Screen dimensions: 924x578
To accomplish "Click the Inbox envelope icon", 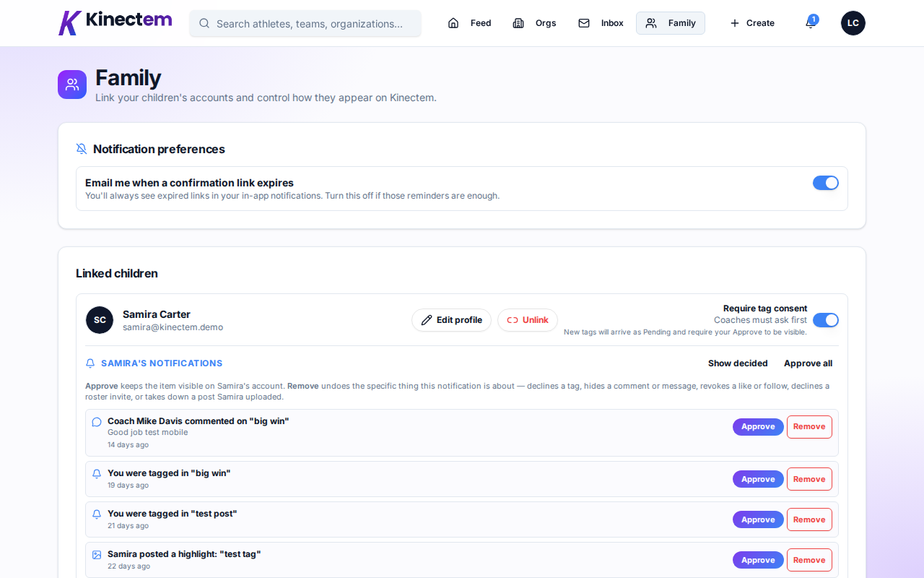I will click(584, 23).
